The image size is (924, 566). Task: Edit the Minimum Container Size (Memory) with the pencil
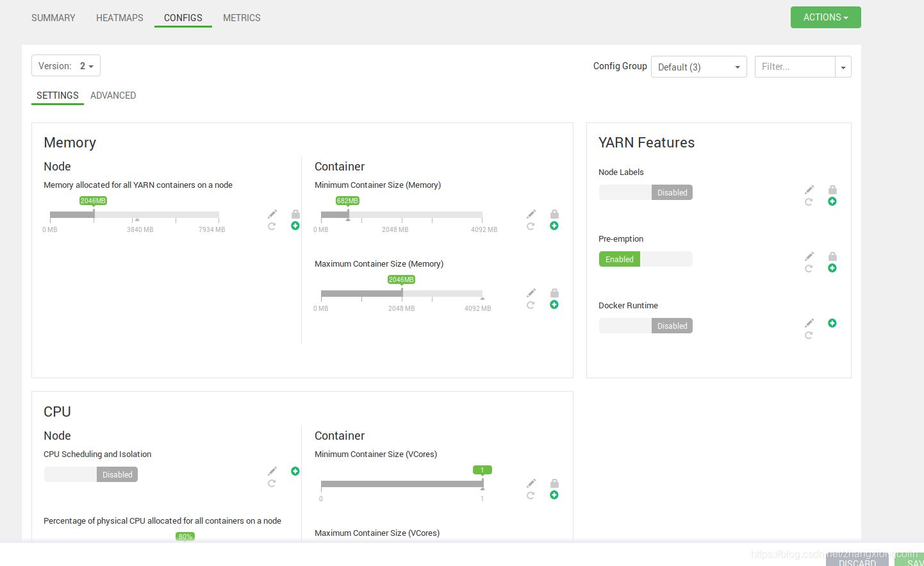click(531, 214)
